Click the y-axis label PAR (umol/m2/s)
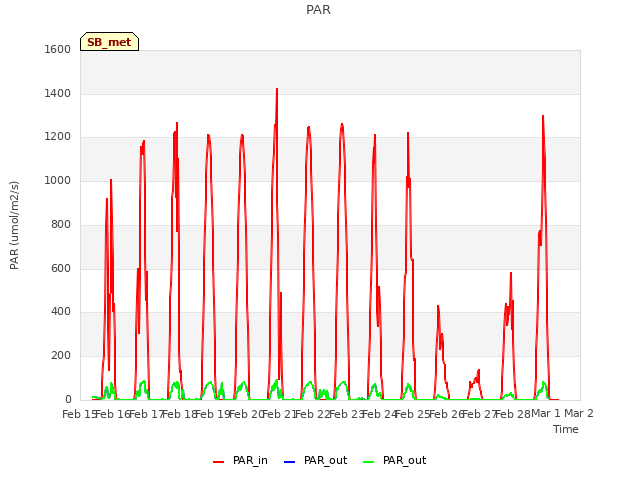Viewport: 640px width, 480px height. 14,225
